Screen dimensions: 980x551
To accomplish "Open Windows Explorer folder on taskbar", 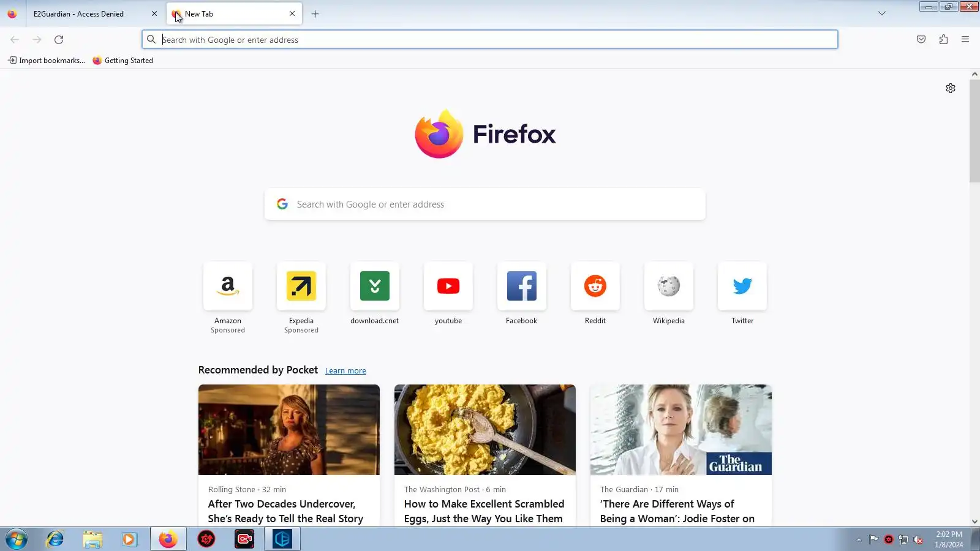I will point(92,539).
